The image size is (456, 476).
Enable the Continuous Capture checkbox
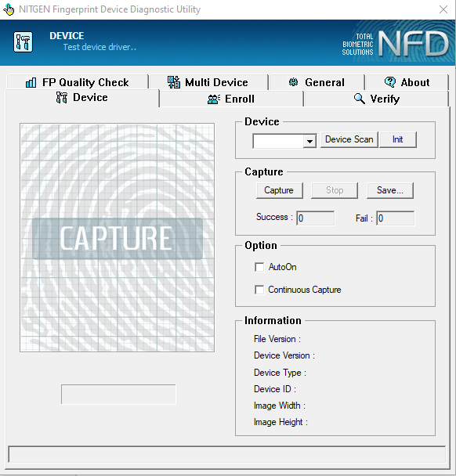259,290
